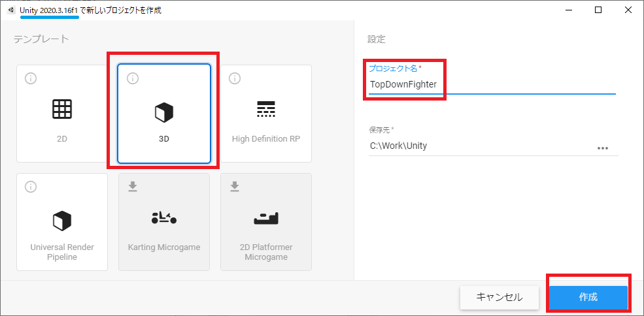Click the 2D grid icon
This screenshot has width=644, height=316.
point(62,109)
